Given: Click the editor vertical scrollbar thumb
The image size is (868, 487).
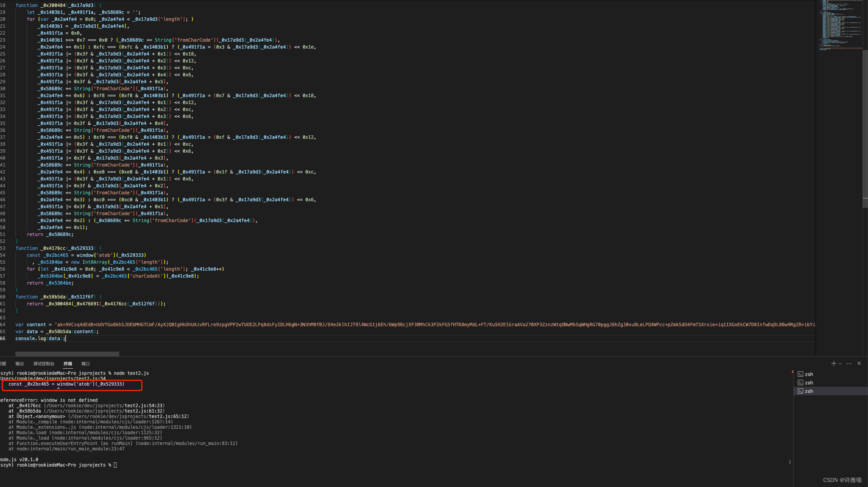Looking at the screenshot, I should (865, 129).
